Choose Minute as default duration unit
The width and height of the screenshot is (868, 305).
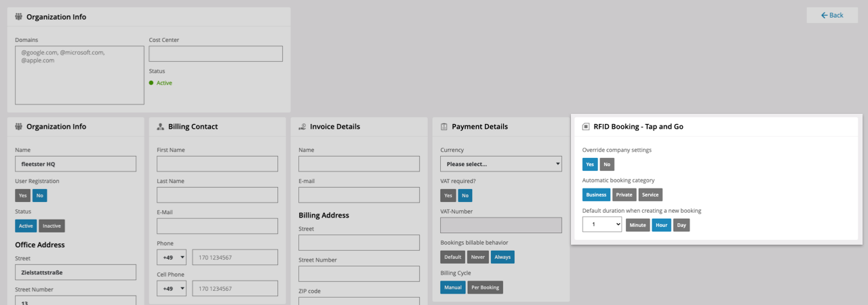638,225
